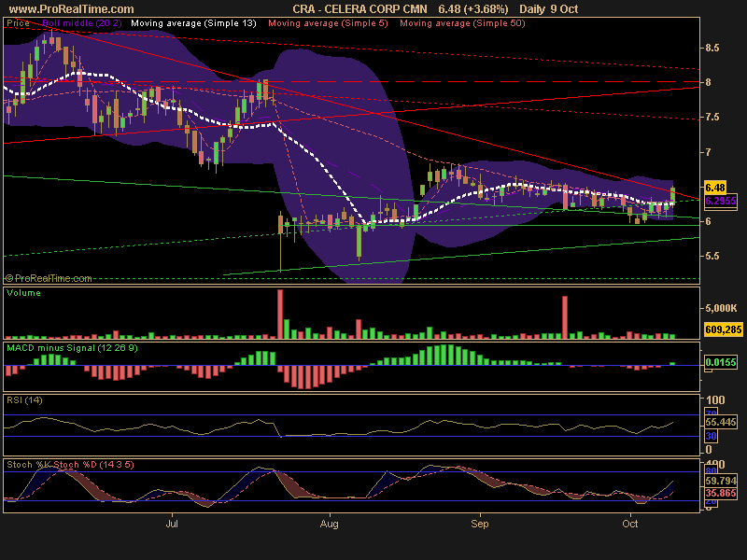Image resolution: width=747 pixels, height=560 pixels.
Task: Click the 35.865 stochastic %D value tag
Action: pos(721,493)
